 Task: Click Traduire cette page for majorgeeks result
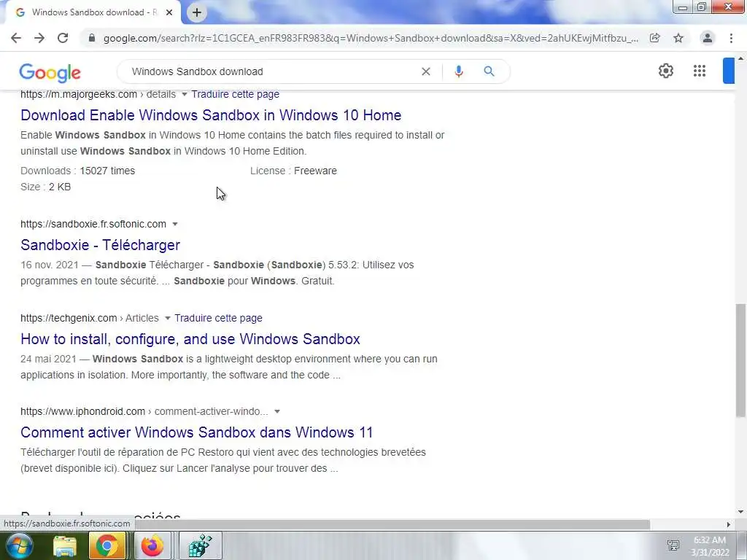[236, 94]
